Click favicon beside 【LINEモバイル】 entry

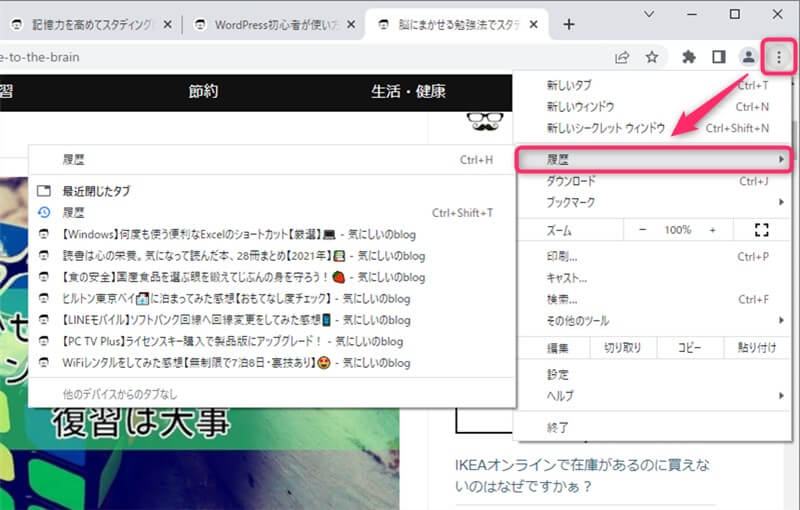[x=44, y=320]
